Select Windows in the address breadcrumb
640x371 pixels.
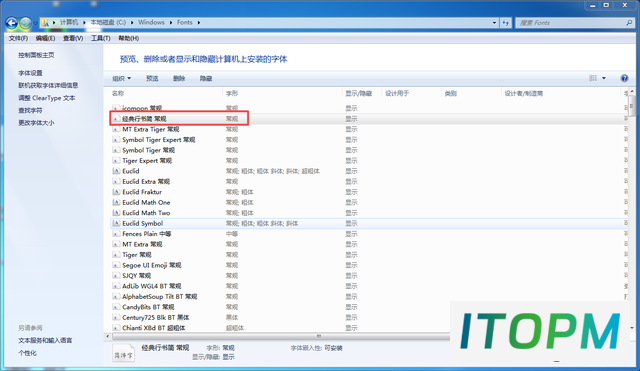151,22
